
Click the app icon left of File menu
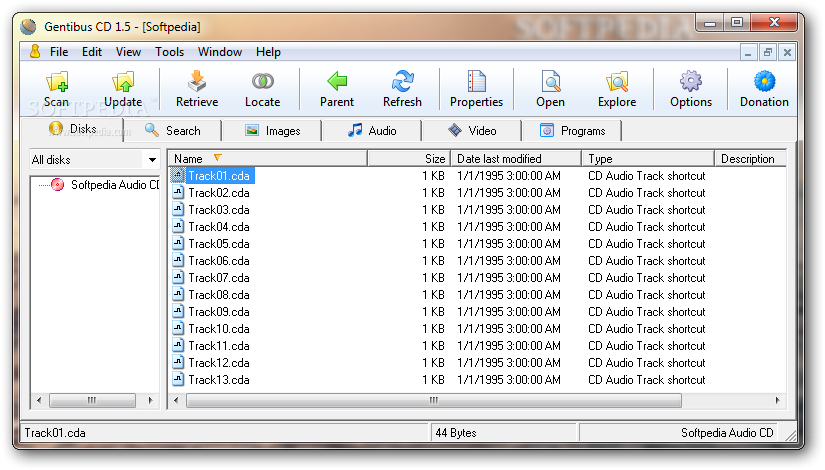[x=35, y=52]
